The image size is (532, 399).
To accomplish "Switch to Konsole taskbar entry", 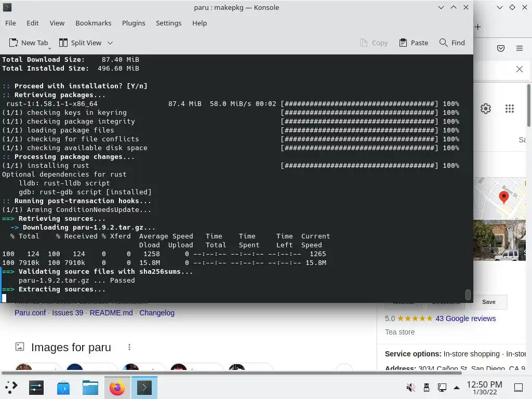I will 144,388.
